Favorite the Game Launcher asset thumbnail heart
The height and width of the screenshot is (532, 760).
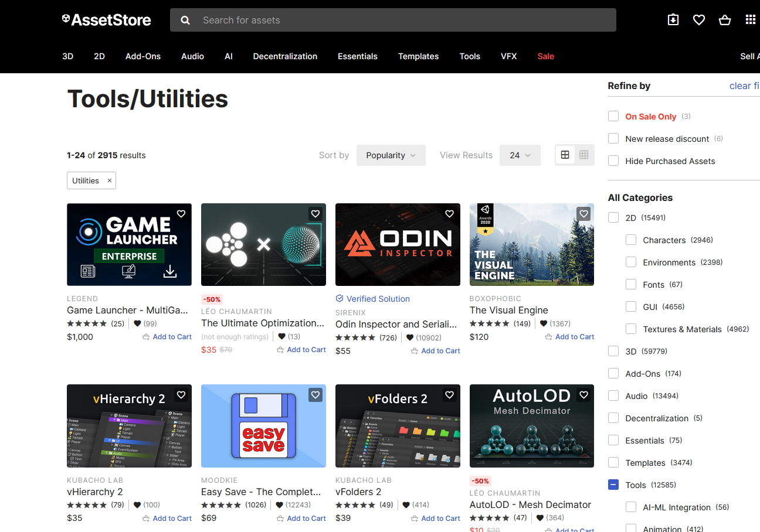(x=181, y=214)
